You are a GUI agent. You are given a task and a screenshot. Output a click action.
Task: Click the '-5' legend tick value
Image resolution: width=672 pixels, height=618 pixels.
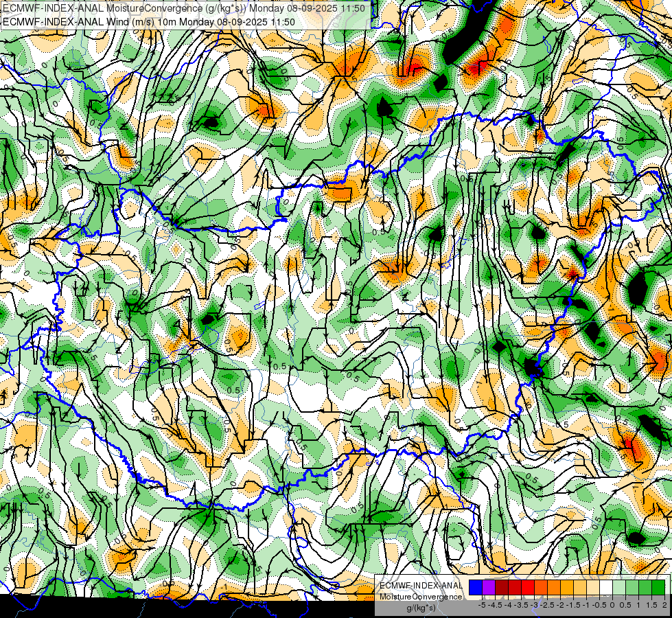(482, 605)
